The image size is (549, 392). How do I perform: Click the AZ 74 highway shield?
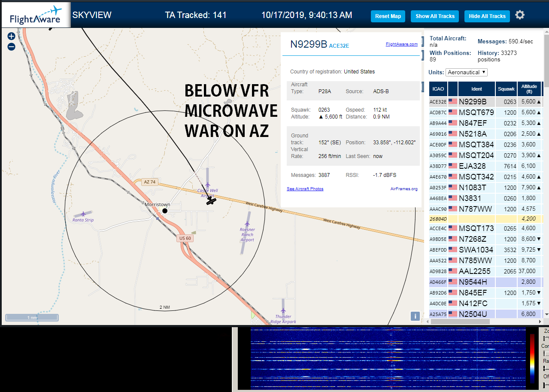pos(150,182)
